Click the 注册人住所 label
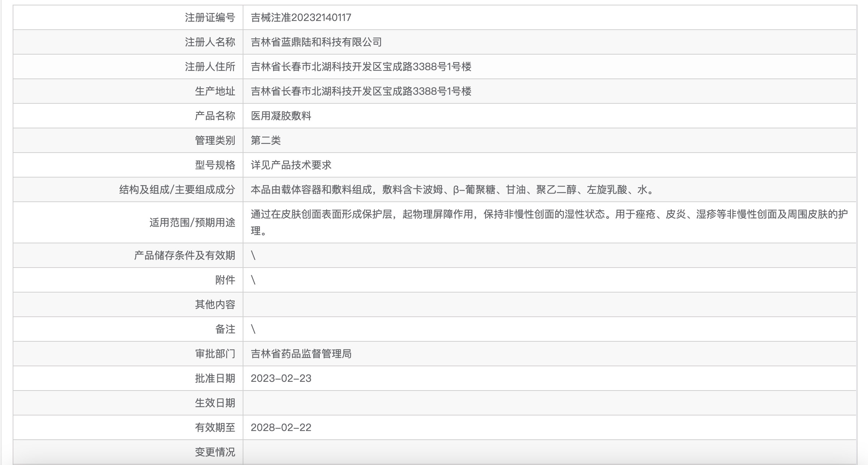This screenshot has width=868, height=465. [x=210, y=67]
